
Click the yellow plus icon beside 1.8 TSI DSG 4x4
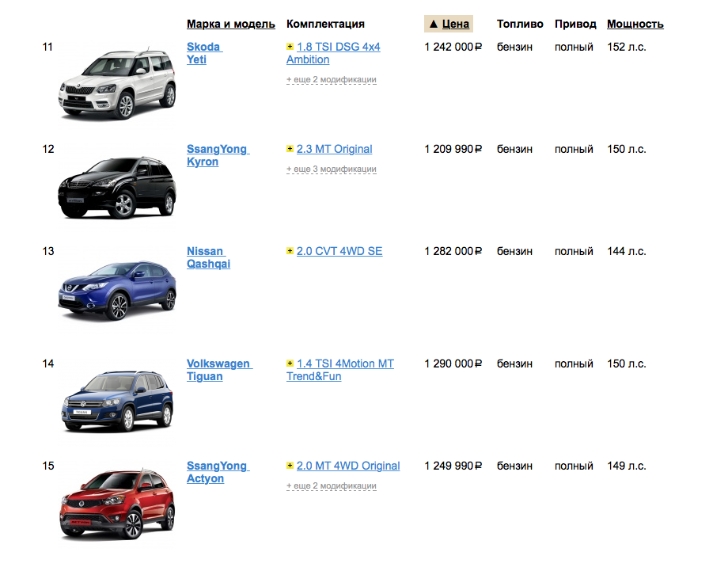click(290, 48)
